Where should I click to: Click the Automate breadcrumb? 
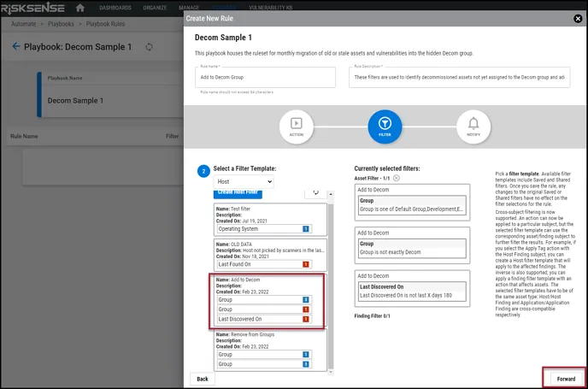pyautogui.click(x=24, y=24)
